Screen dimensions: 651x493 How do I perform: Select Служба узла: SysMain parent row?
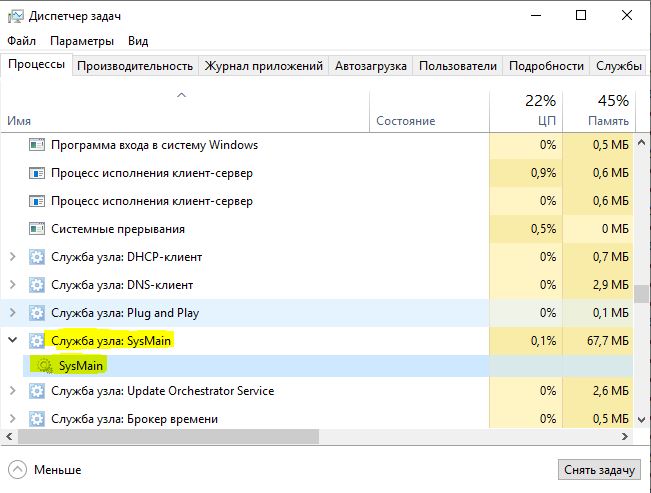click(x=317, y=341)
